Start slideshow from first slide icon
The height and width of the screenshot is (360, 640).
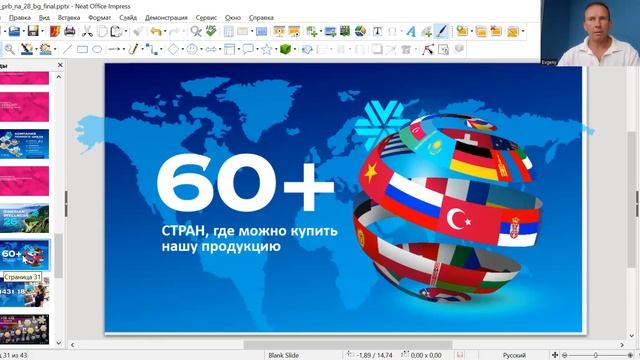[279, 31]
